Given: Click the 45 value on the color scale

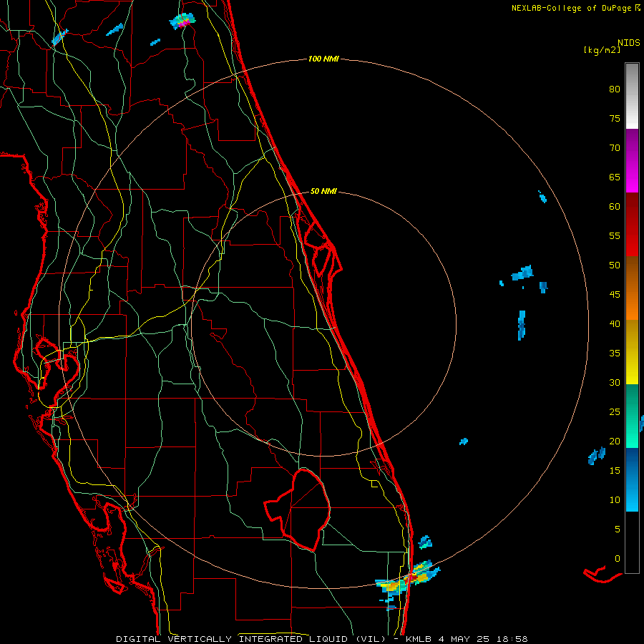Looking at the screenshot, I should [x=615, y=295].
